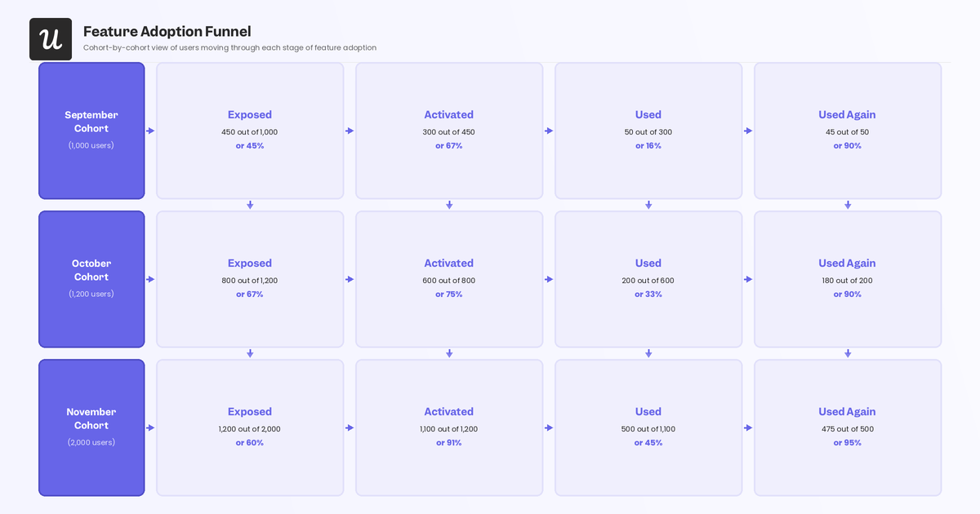Viewport: 980px width, 514px height.
Task: Click "600 out of 800" text
Action: (449, 281)
